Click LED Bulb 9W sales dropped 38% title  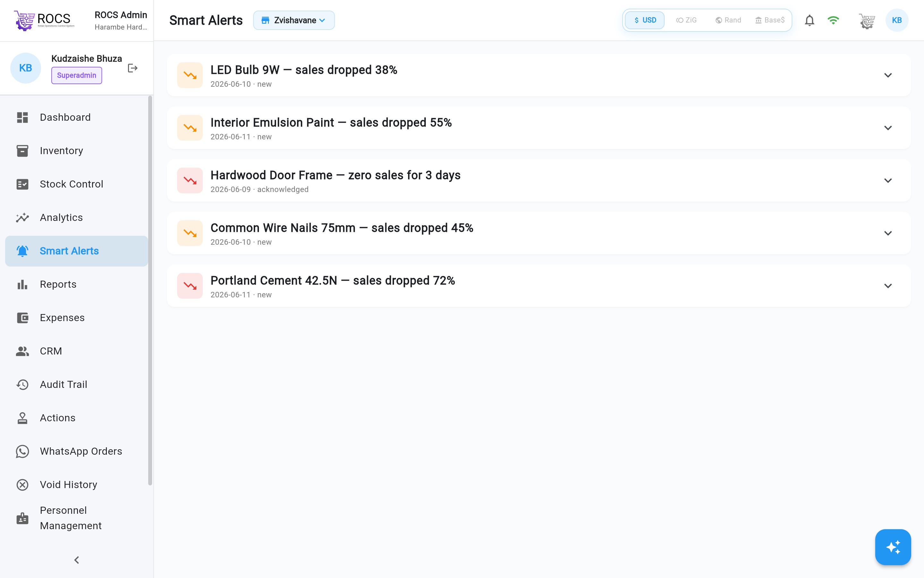click(304, 70)
